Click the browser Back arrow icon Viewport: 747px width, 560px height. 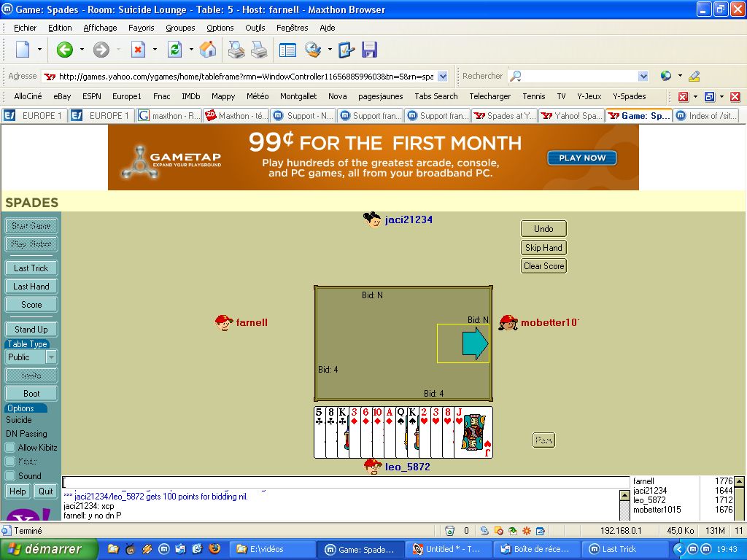[65, 50]
